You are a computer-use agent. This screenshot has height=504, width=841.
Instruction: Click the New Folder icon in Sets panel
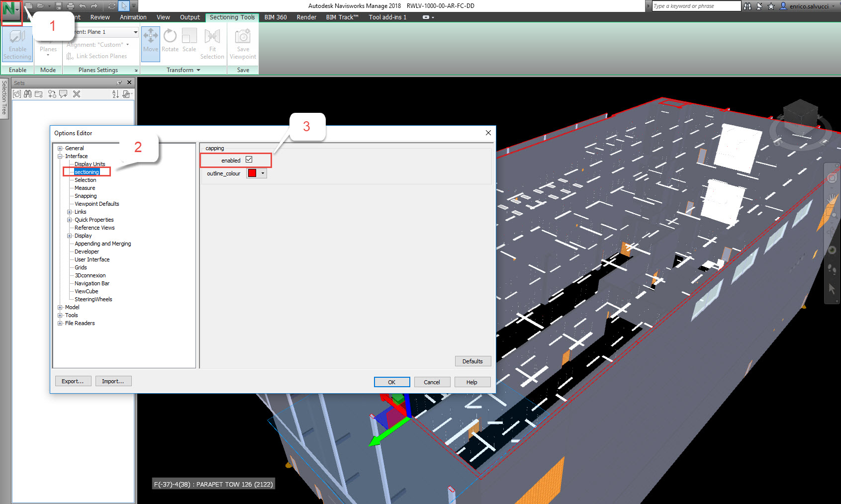[39, 94]
